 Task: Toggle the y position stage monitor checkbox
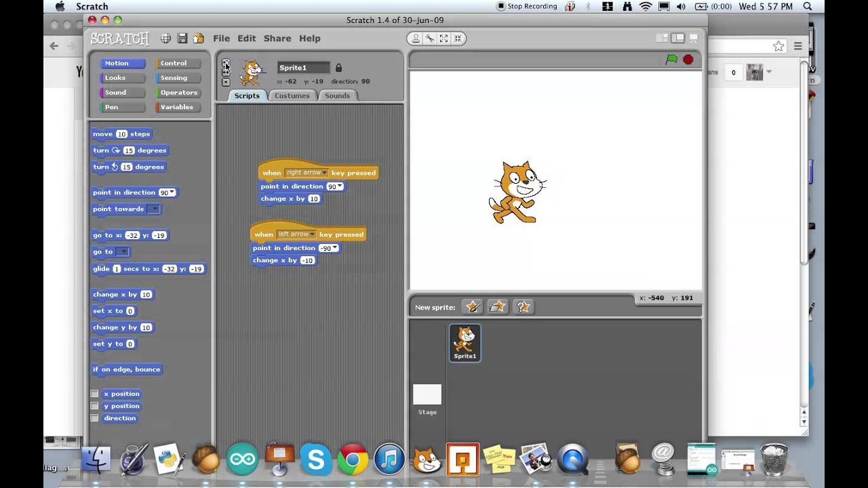click(x=95, y=406)
